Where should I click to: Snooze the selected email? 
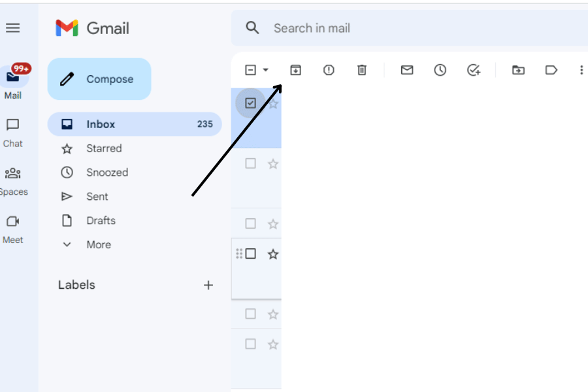click(440, 70)
